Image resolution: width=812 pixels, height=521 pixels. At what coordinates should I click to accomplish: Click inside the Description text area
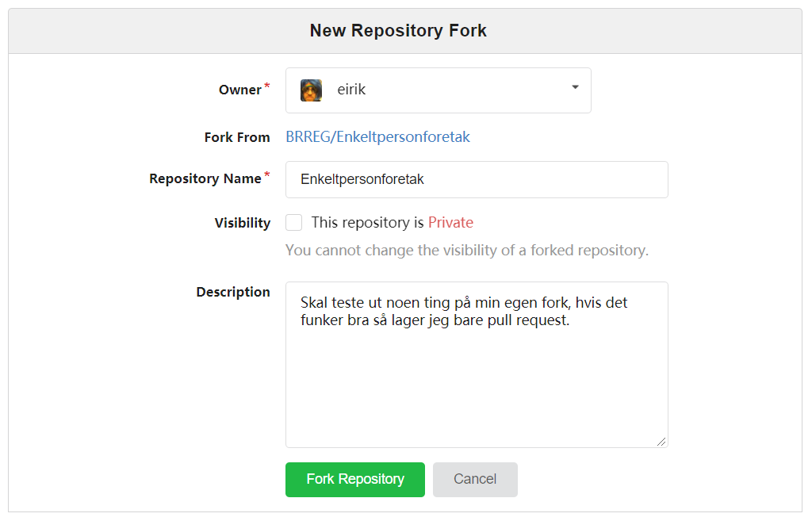477,365
